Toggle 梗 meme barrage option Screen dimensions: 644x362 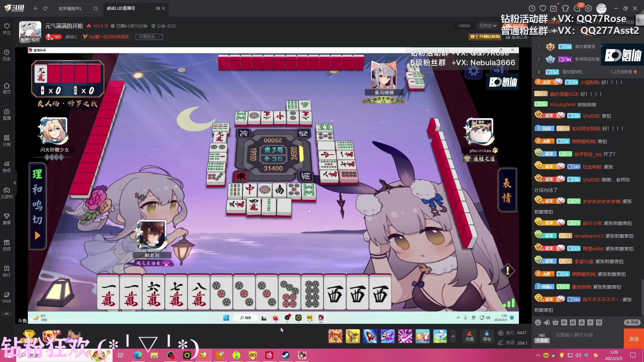[599, 322]
